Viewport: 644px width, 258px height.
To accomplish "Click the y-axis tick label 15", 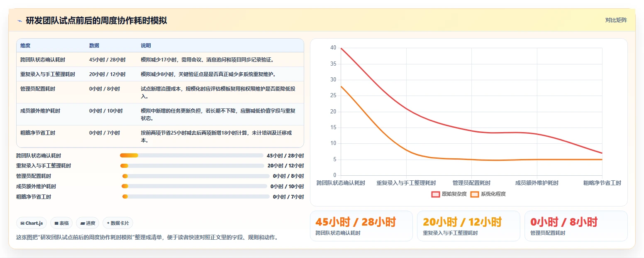I will point(333,128).
